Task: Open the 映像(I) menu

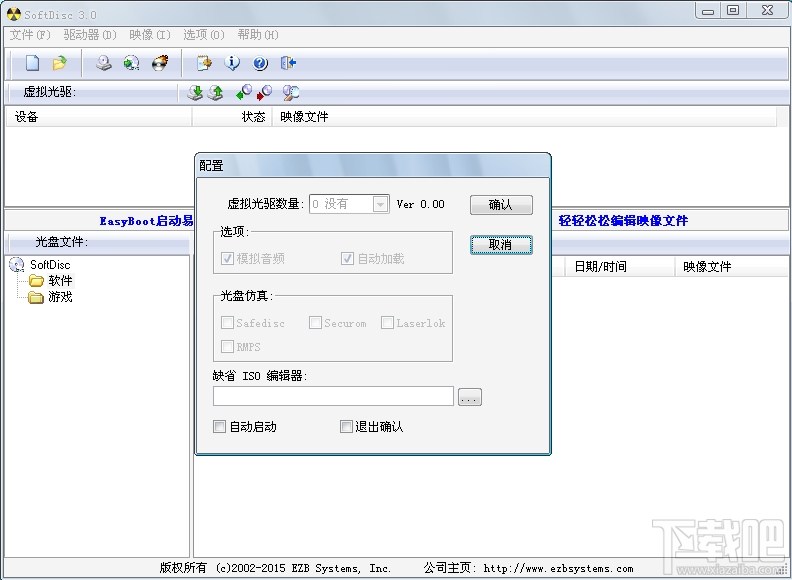Action: point(150,35)
